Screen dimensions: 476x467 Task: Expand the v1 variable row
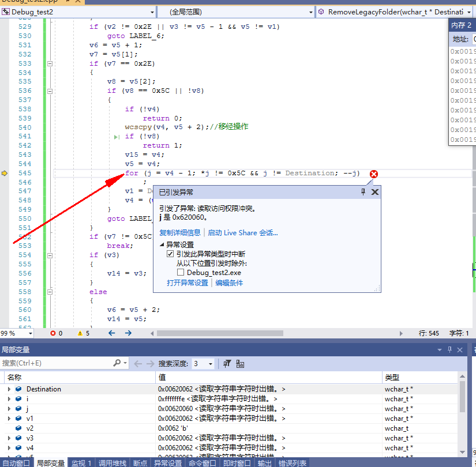(x=9, y=419)
